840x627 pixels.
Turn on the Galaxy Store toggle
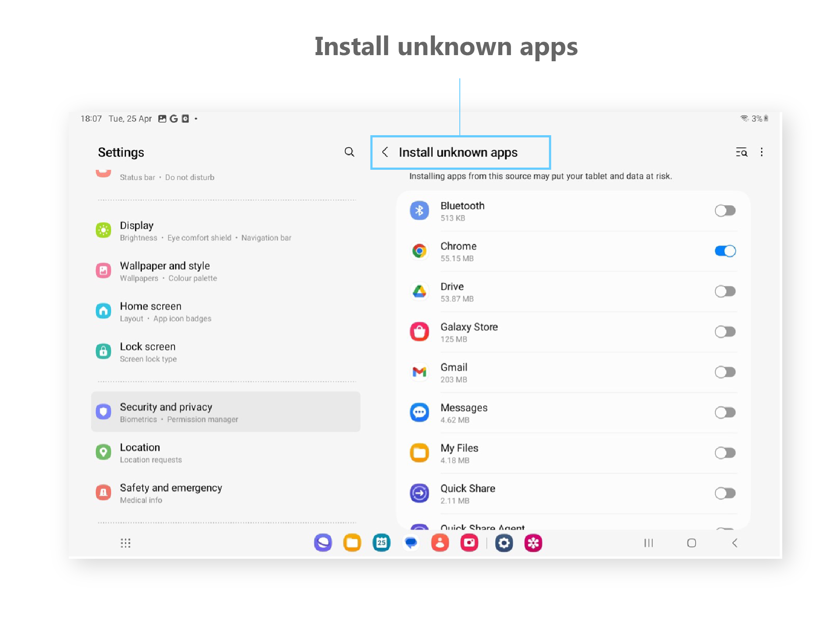click(725, 332)
